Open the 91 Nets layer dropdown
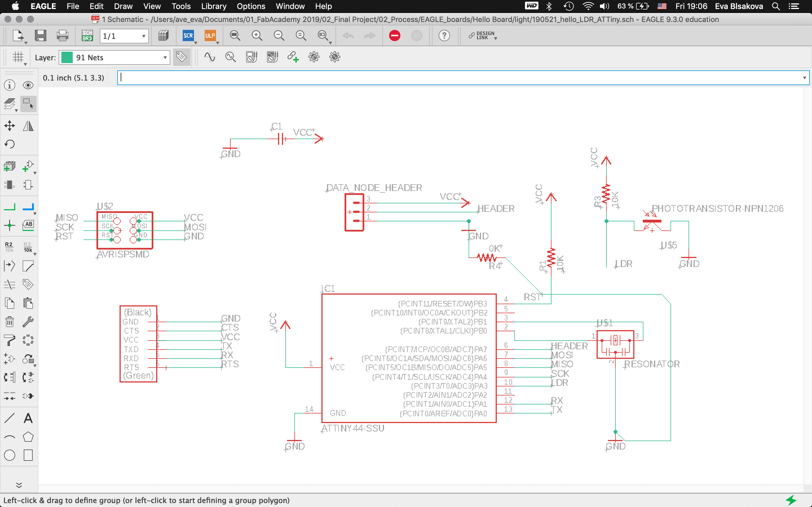The image size is (812, 507). [x=165, y=58]
